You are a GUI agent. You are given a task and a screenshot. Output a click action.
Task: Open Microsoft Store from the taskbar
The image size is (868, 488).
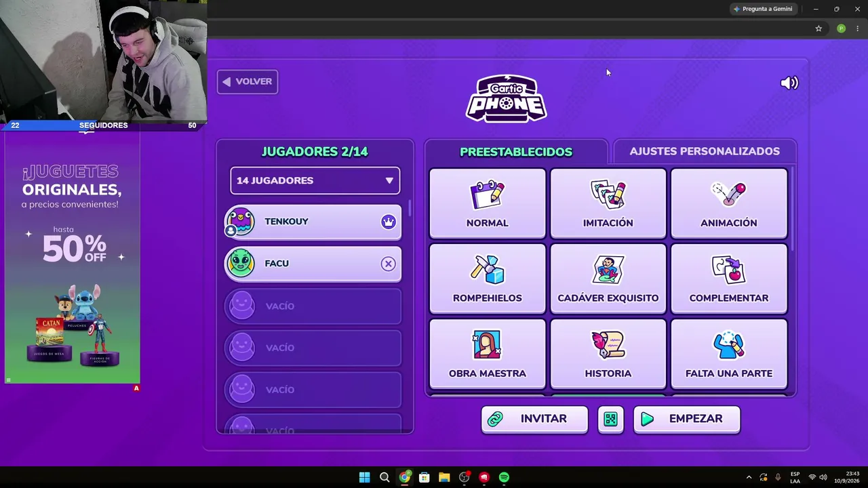click(424, 477)
